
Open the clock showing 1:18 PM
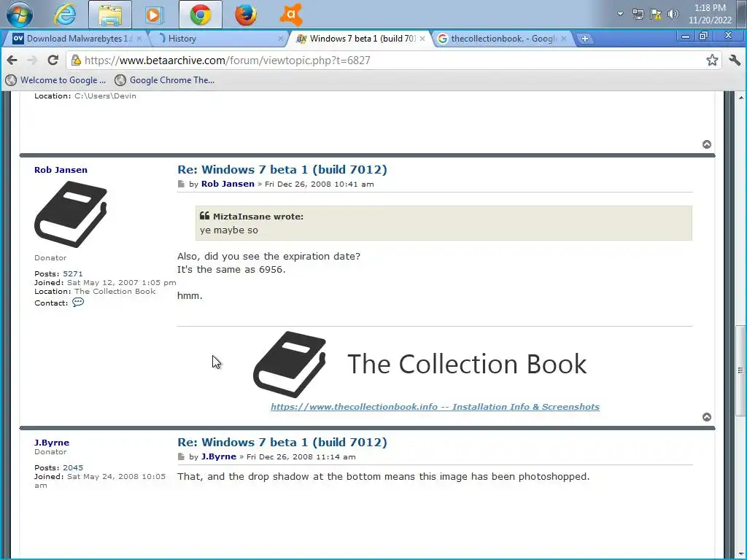click(x=710, y=14)
